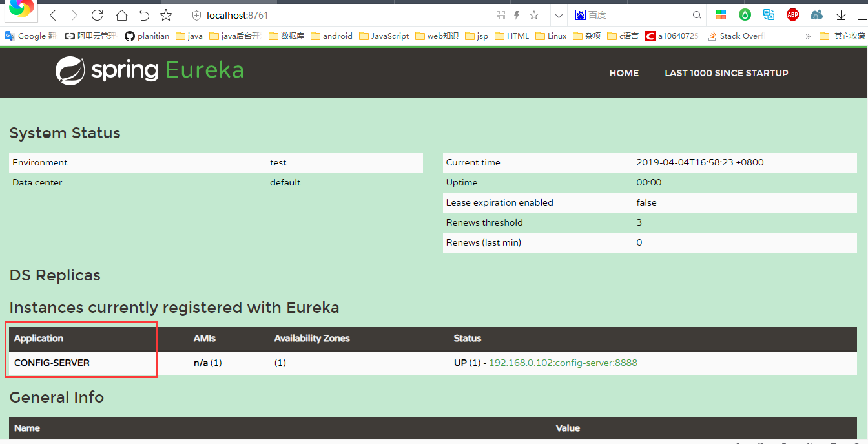Click the magnifier search icon
Viewport: 868px width, 444px height.
[697, 15]
